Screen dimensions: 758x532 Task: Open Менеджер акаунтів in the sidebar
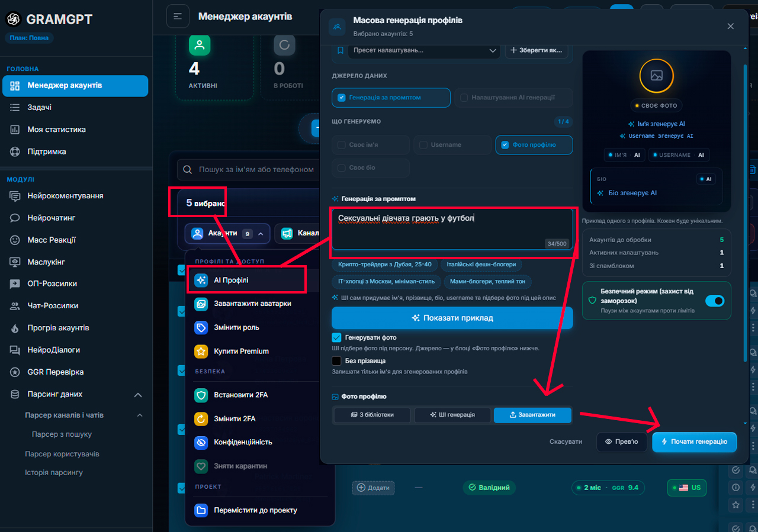[x=75, y=85]
